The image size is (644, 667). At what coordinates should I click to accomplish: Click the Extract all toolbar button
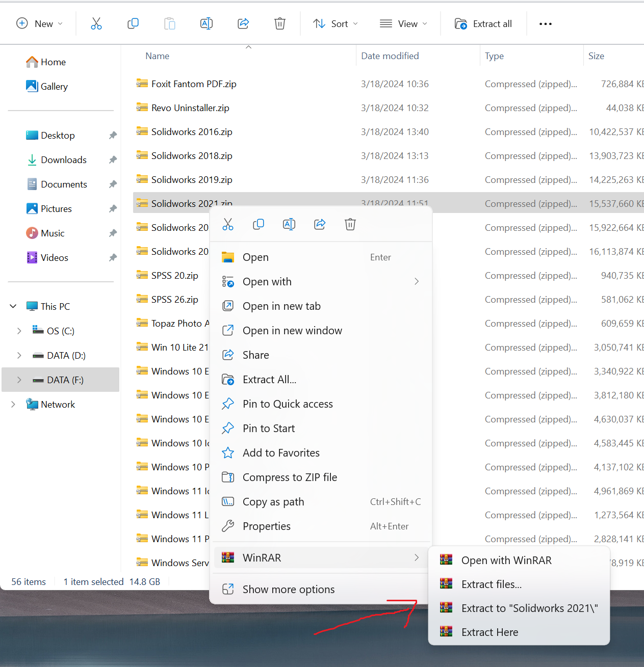(x=483, y=24)
